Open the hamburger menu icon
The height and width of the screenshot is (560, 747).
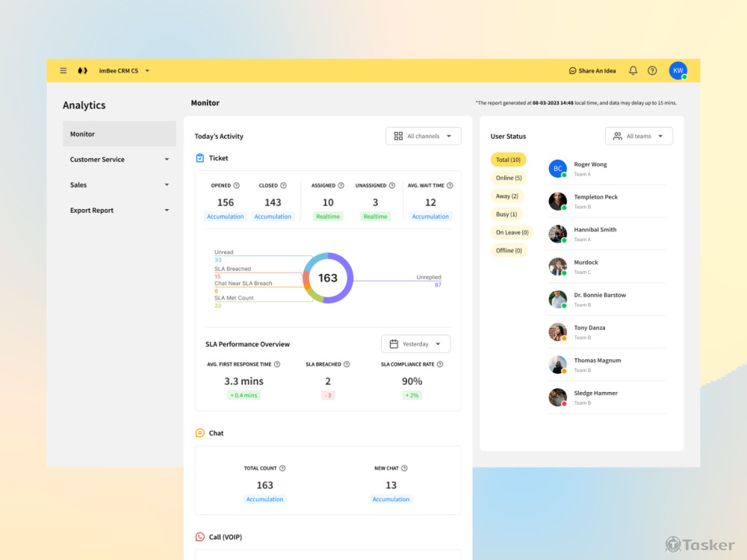63,71
